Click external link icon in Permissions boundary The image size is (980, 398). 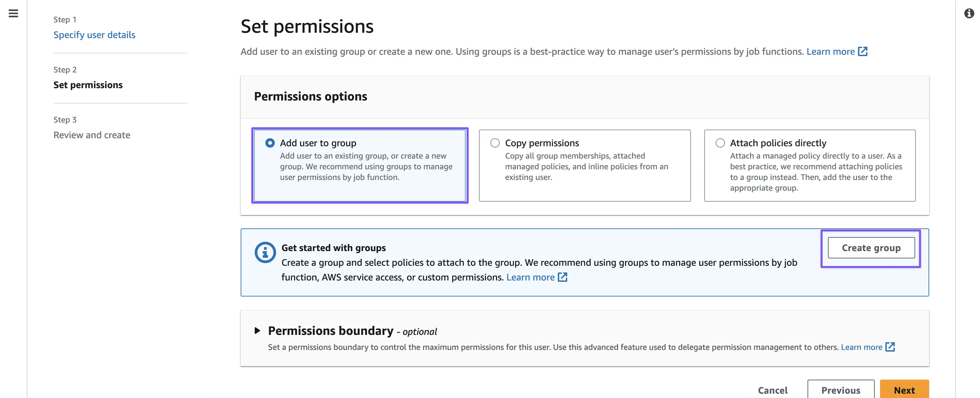(x=890, y=347)
